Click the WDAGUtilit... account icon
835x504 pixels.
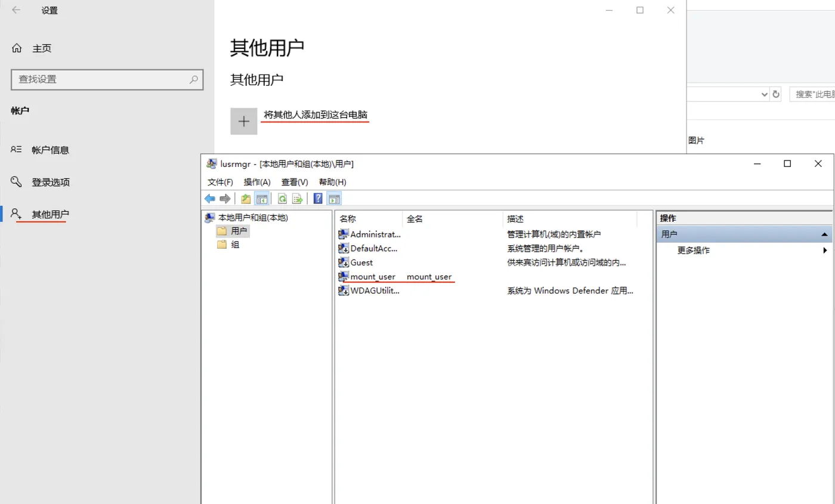[x=344, y=290]
